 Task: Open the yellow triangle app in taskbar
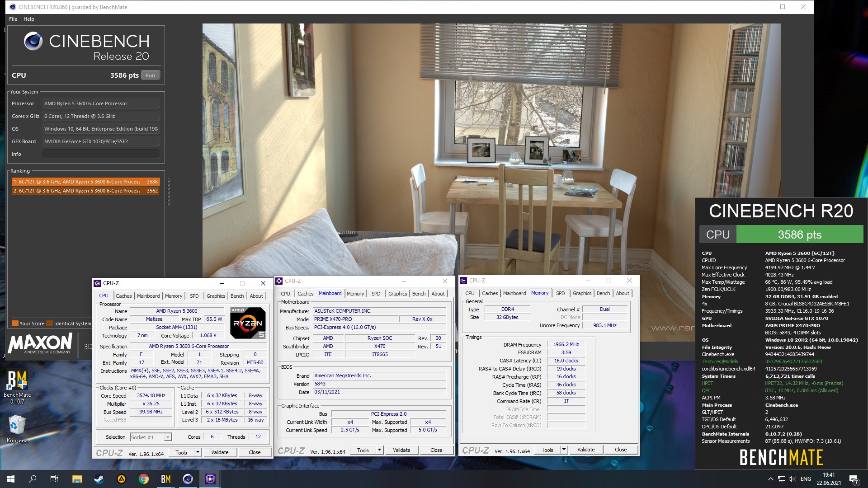tap(121, 479)
